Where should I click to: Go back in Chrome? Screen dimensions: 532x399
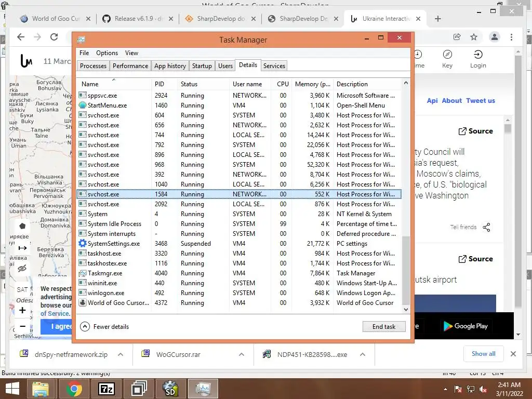click(21, 37)
